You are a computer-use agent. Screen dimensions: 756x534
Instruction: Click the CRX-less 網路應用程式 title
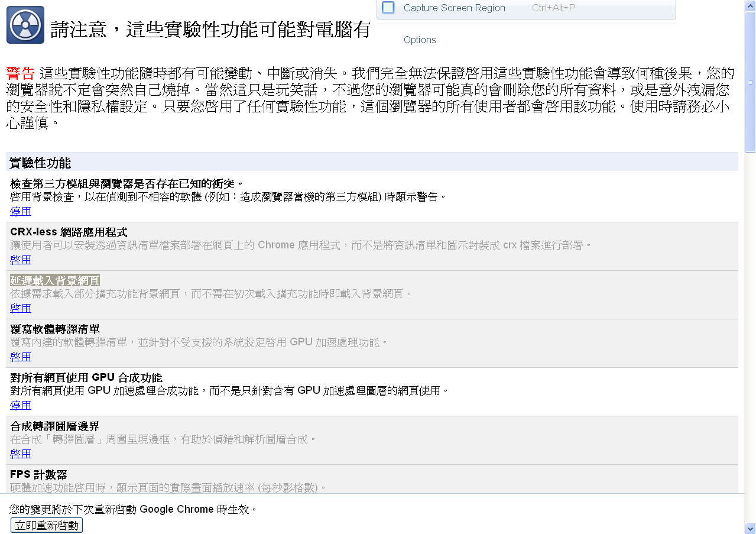click(x=69, y=232)
